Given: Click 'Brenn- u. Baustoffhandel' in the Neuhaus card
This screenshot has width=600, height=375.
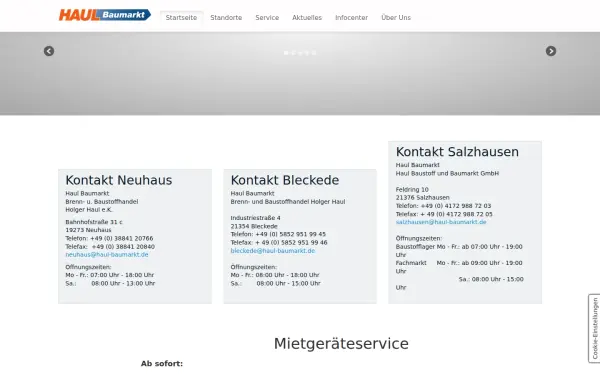Looking at the screenshot, I should pos(101,202).
